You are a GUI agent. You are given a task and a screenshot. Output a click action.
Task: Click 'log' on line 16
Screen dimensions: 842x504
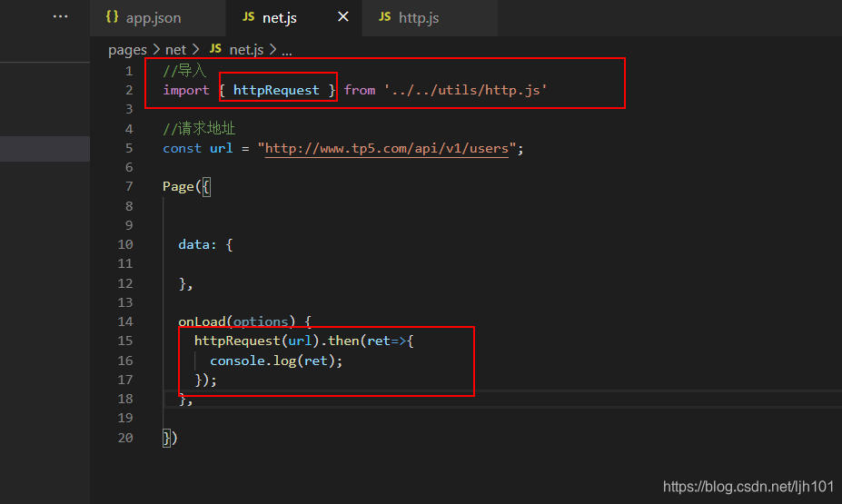tap(284, 361)
